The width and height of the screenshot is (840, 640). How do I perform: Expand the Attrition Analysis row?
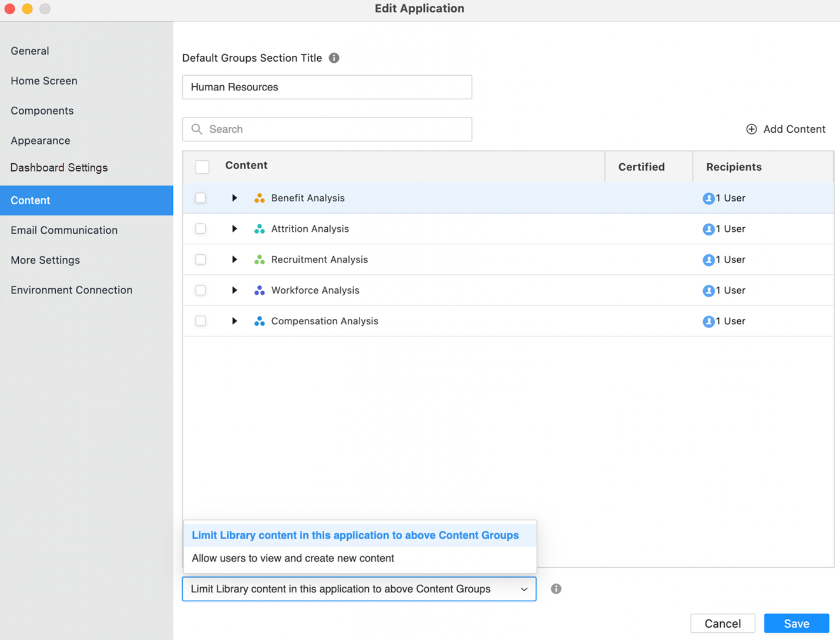pos(234,229)
